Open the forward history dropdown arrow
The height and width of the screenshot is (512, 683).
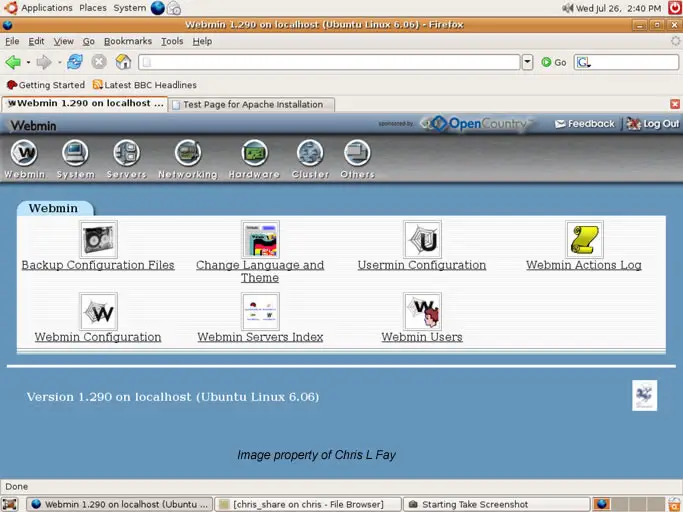click(x=59, y=63)
